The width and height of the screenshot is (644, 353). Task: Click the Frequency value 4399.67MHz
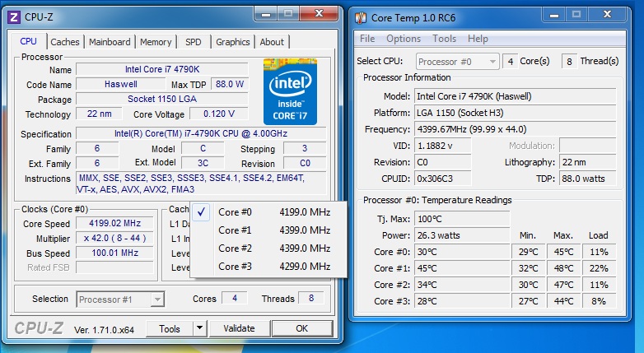click(x=515, y=129)
